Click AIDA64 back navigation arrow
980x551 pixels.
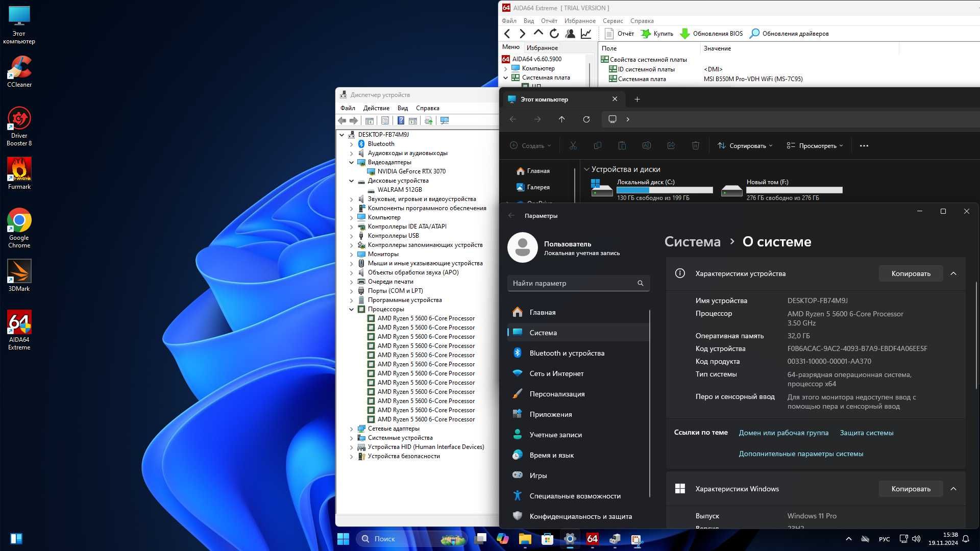coord(507,34)
